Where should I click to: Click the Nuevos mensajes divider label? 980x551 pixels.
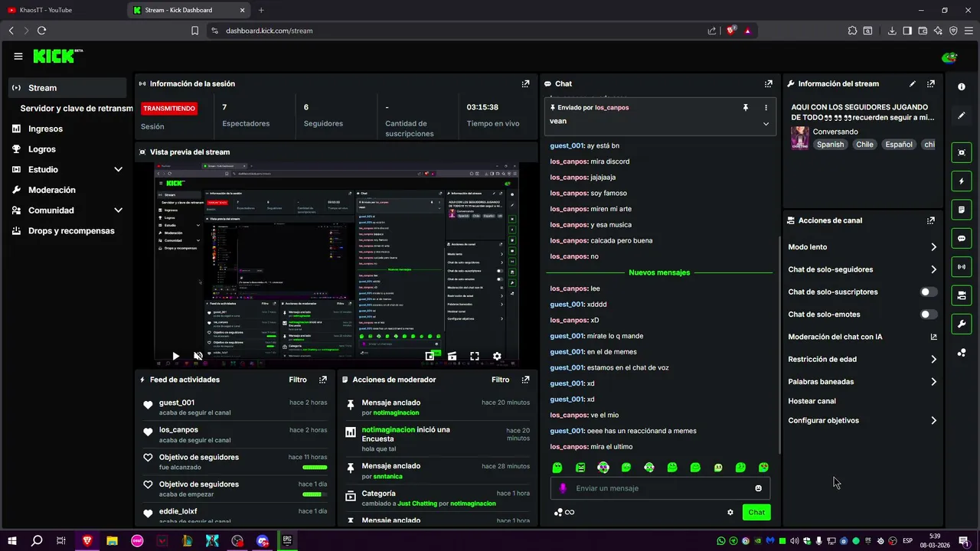(x=659, y=272)
